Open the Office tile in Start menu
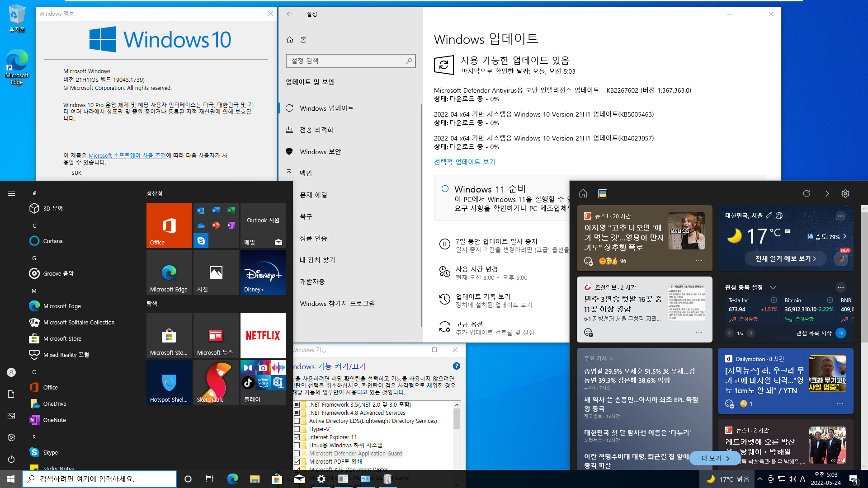This screenshot has height=488, width=868. 169,225
